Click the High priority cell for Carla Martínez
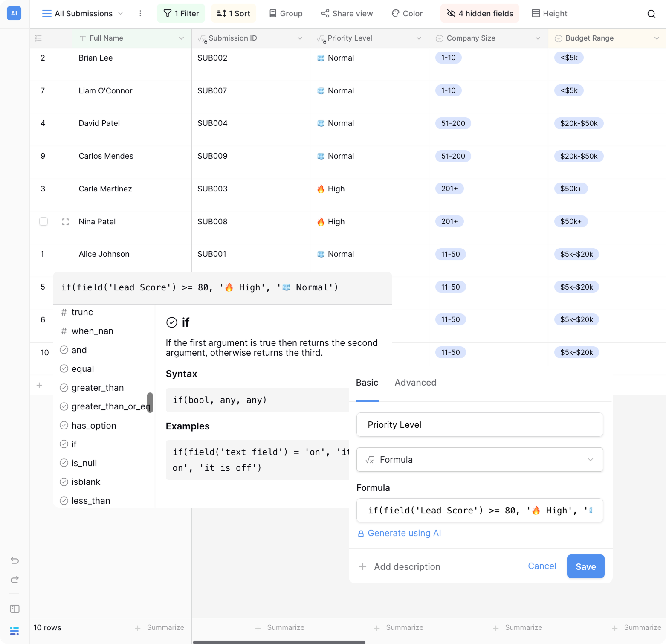The image size is (666, 644). (369, 195)
